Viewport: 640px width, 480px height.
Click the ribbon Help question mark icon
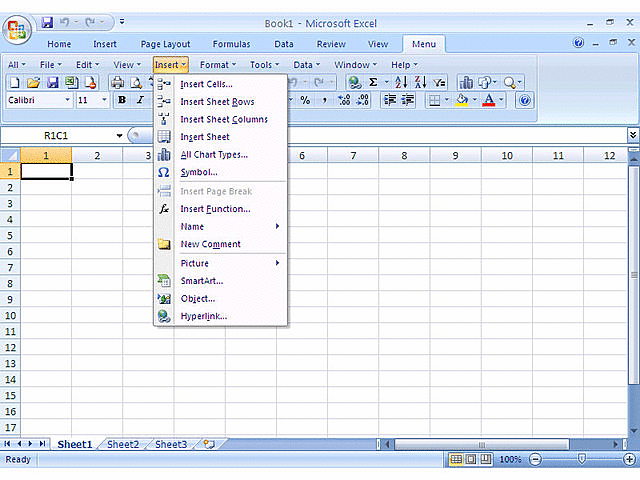tap(578, 42)
